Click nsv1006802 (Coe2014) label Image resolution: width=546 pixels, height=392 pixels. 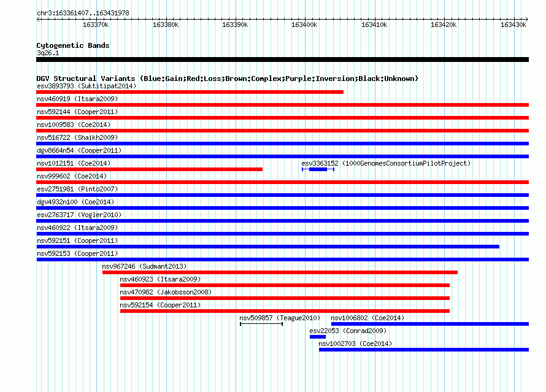click(367, 318)
